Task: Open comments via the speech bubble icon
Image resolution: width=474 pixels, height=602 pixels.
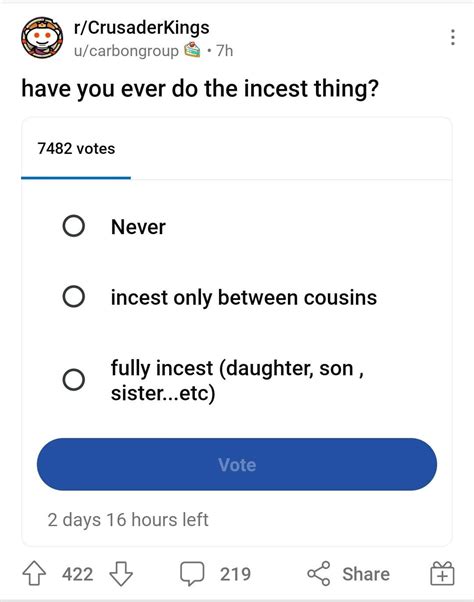Action: (192, 574)
